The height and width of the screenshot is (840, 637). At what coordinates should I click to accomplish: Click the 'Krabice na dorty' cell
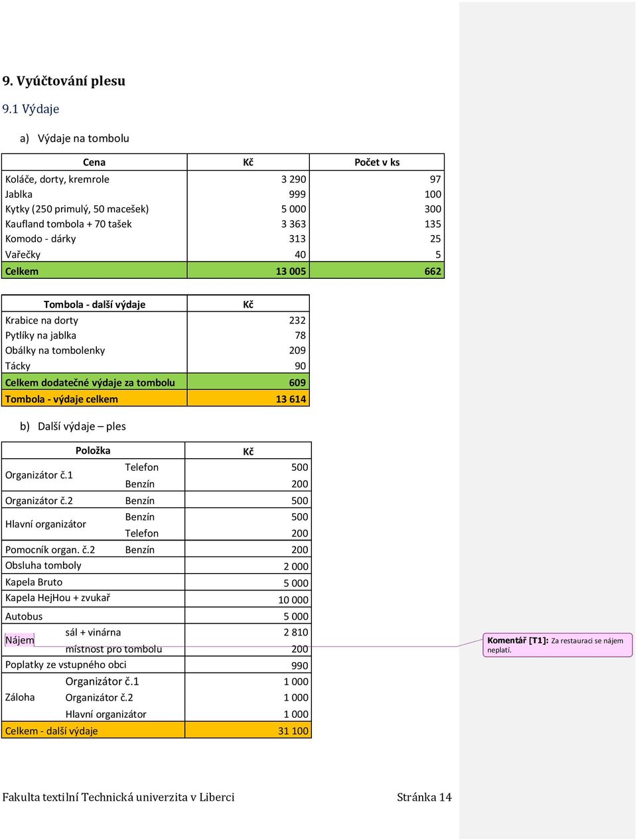42,321
